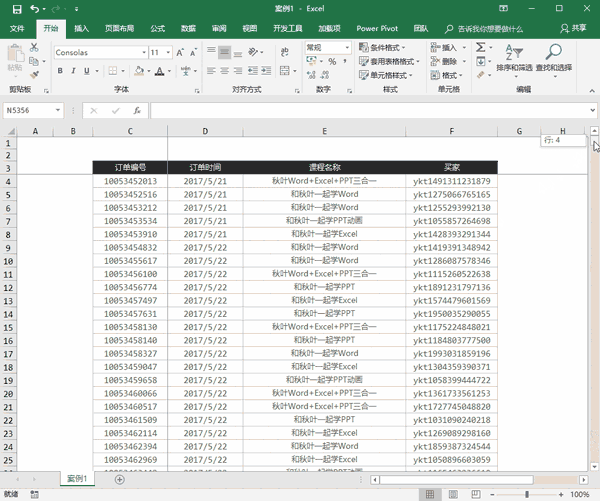
Task: Expand the Name Box dropdown arrow
Action: (58, 111)
